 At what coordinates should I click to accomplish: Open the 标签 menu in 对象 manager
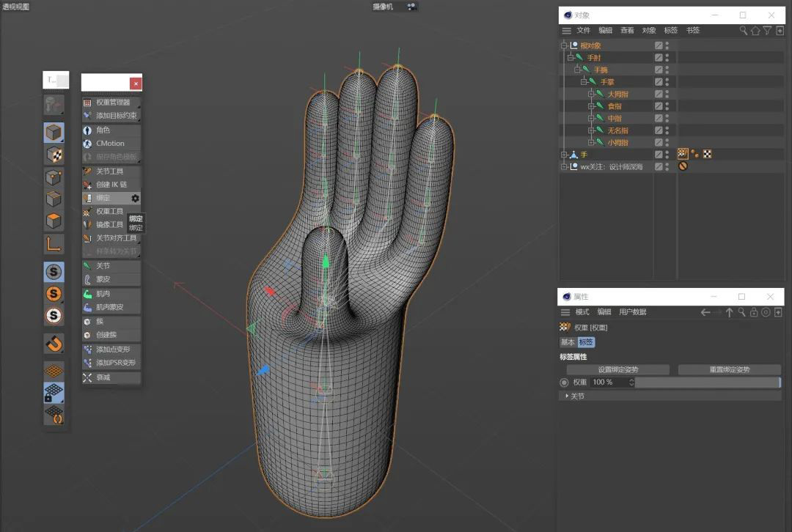coord(670,31)
